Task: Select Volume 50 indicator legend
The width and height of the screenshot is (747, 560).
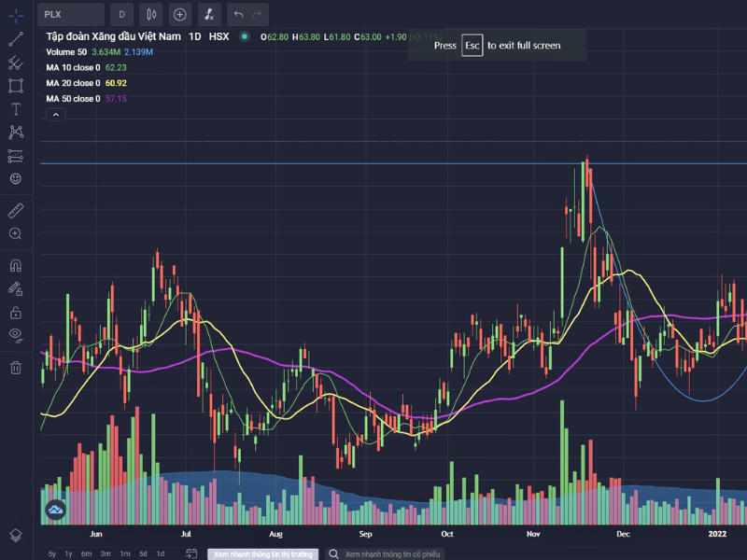Action: click(x=66, y=52)
